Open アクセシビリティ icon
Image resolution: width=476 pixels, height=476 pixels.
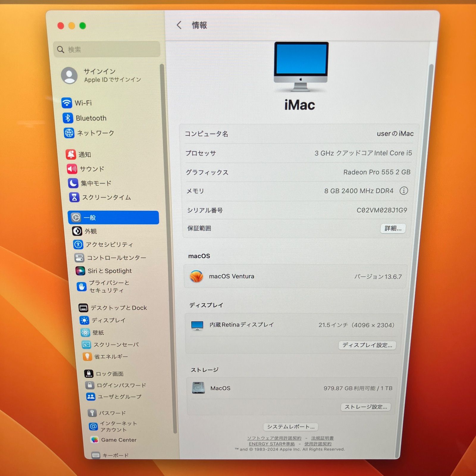[x=78, y=245]
